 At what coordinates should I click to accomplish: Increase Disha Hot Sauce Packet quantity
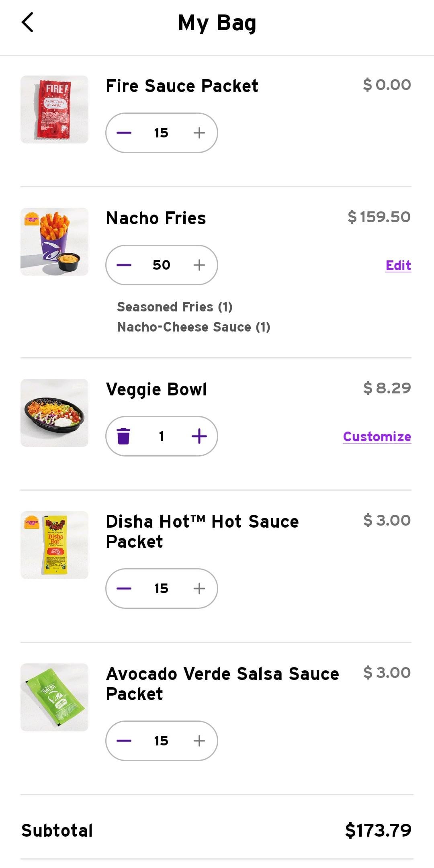click(199, 589)
